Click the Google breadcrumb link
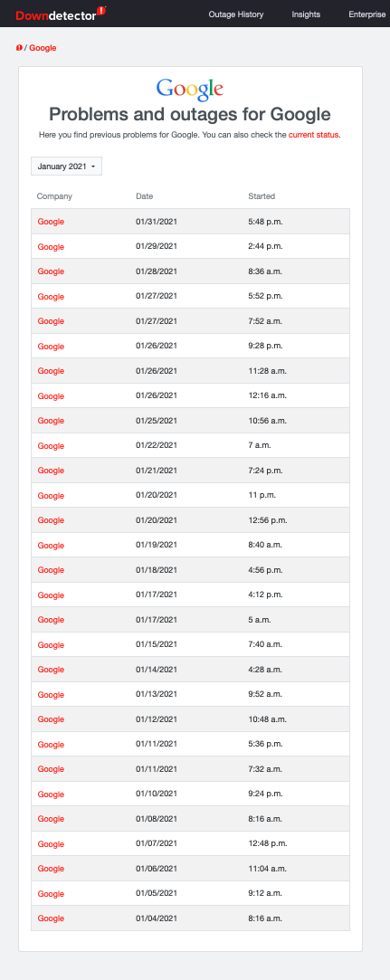390x980 pixels. coord(43,48)
